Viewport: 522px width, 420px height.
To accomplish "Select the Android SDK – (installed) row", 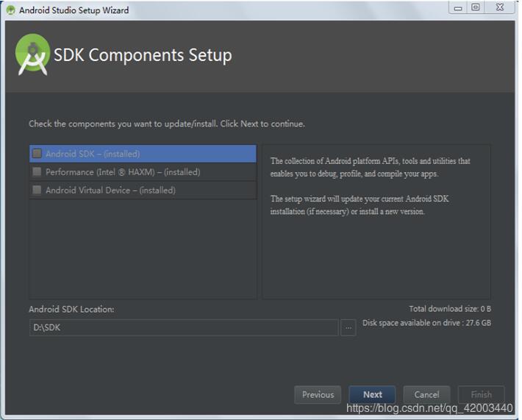I will [x=143, y=154].
